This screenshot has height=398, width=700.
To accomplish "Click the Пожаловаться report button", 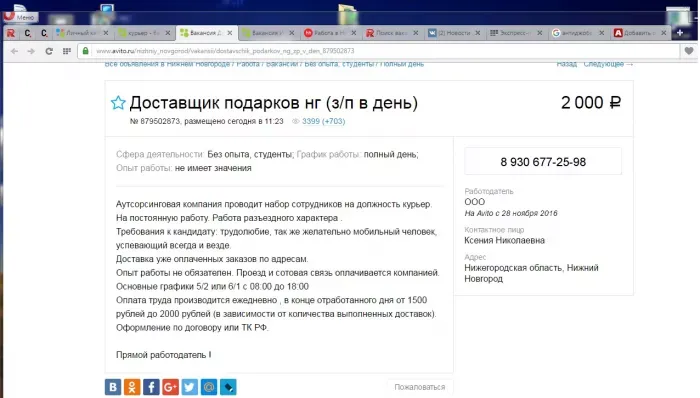I will click(x=420, y=387).
